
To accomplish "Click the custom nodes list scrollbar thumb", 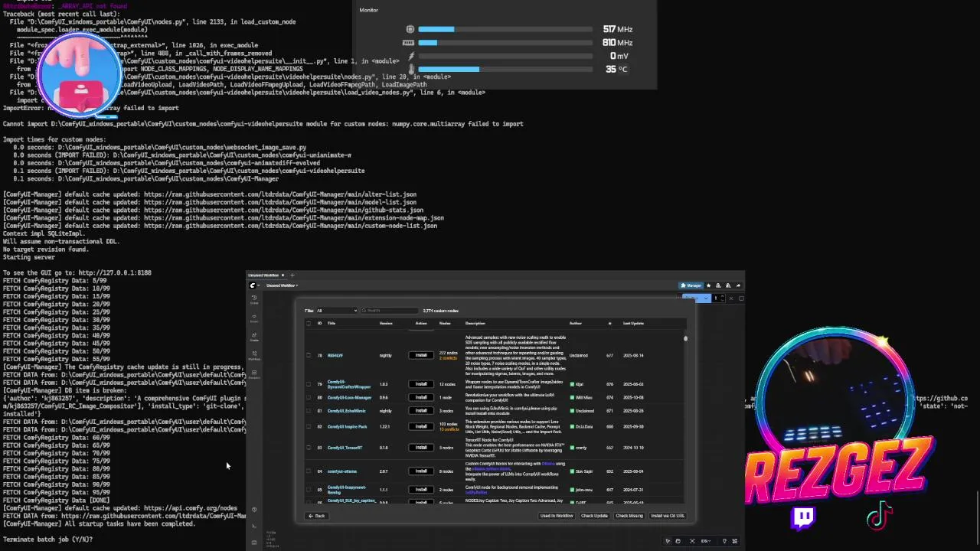I will [685, 338].
